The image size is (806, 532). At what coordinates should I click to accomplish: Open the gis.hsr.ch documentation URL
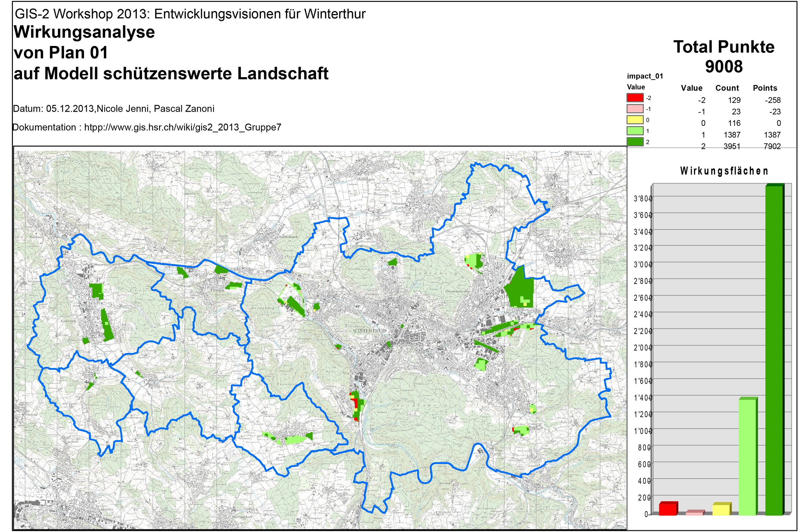click(x=183, y=127)
